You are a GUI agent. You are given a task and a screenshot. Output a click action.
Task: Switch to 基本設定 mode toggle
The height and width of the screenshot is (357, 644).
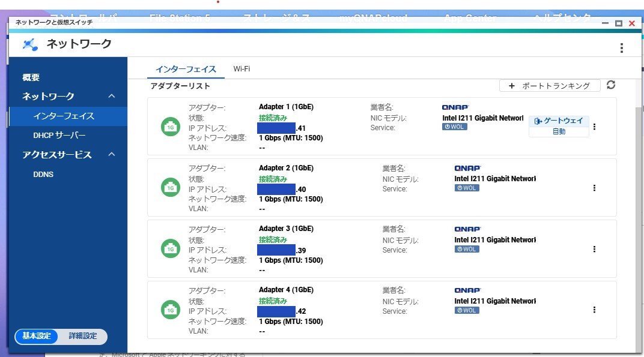coord(37,336)
